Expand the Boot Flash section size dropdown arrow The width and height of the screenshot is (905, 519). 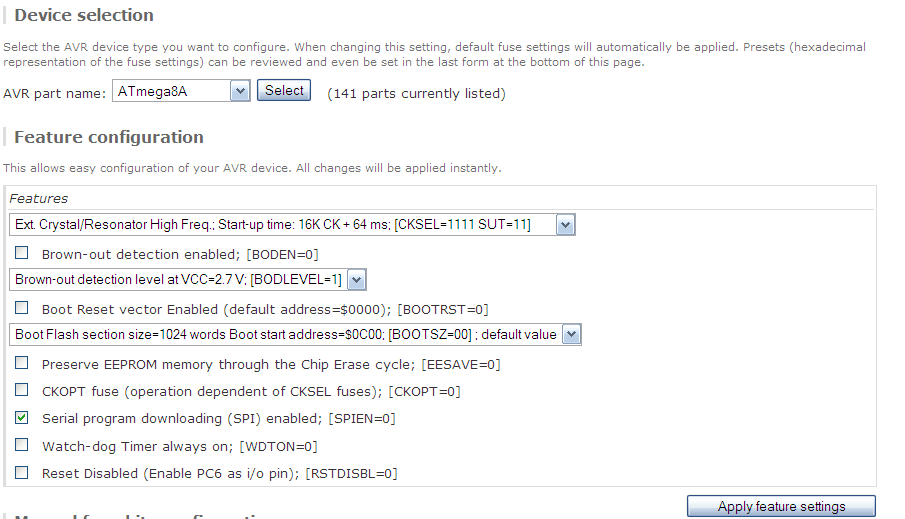click(x=571, y=334)
